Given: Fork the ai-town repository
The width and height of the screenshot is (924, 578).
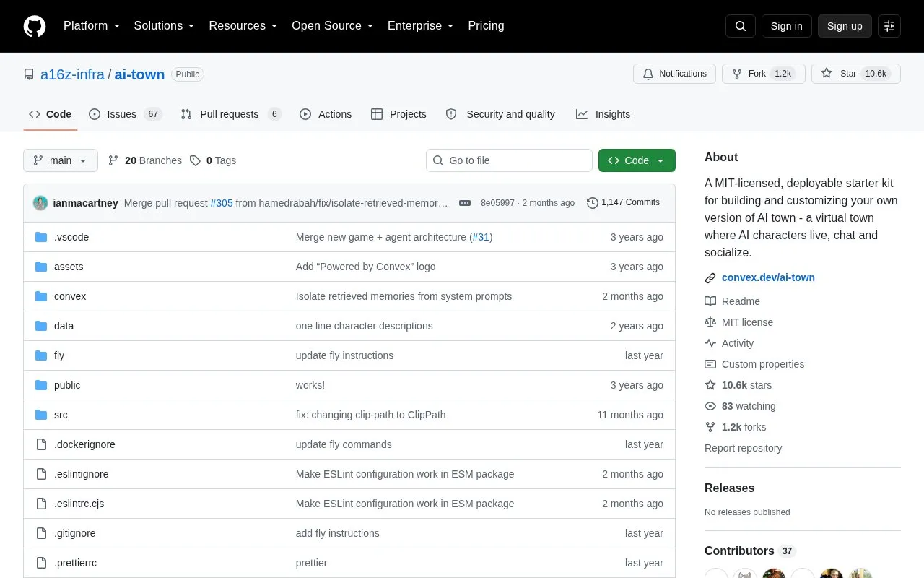Looking at the screenshot, I should (764, 74).
